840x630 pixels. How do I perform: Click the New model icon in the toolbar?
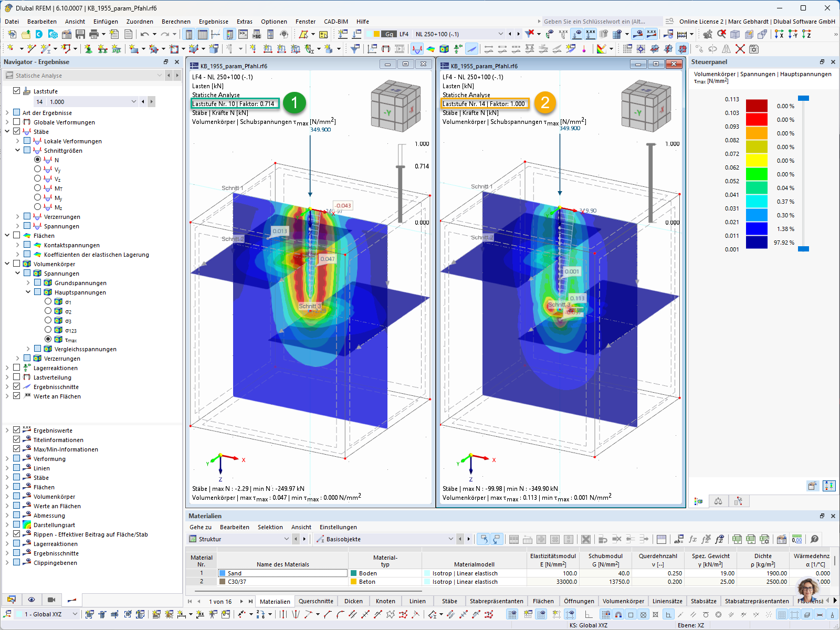(x=12, y=34)
